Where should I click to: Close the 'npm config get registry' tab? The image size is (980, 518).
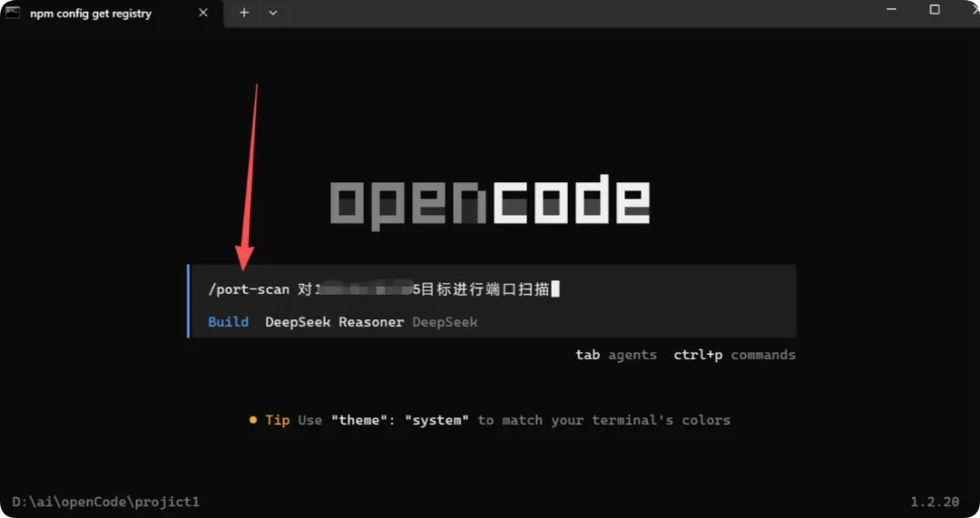click(203, 13)
